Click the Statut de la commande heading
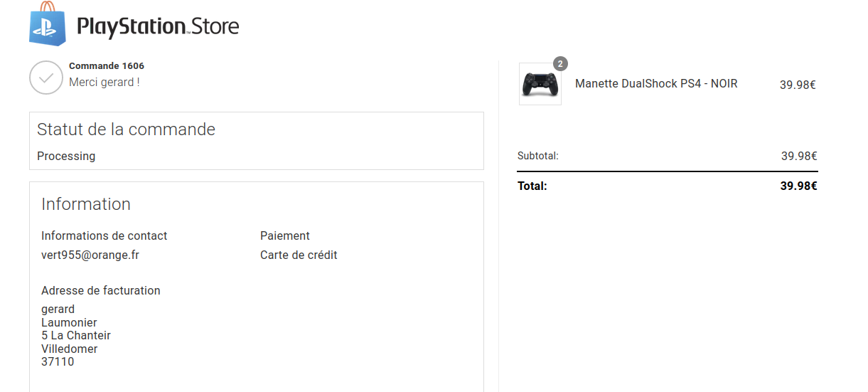The height and width of the screenshot is (392, 868). click(x=126, y=129)
